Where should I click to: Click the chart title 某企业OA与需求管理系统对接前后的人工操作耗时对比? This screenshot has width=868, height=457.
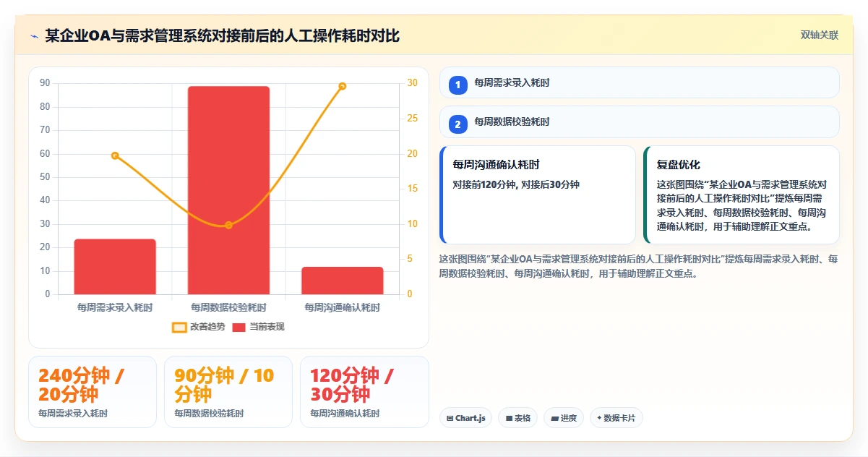point(222,36)
